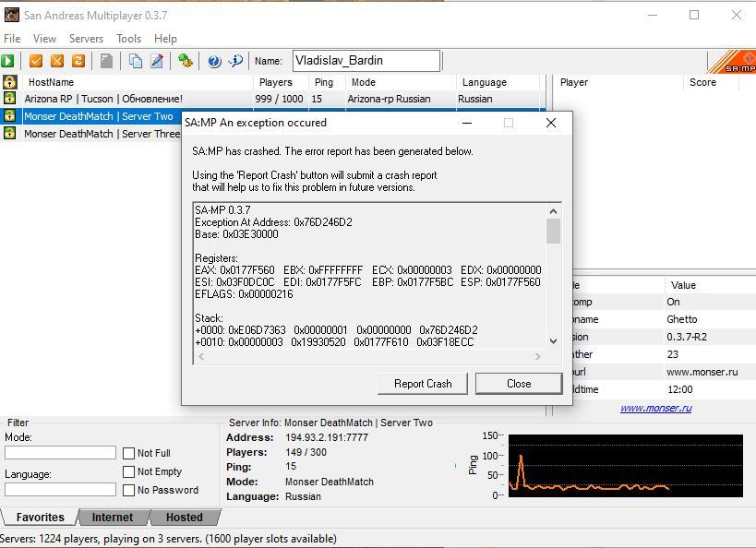Viewport: 756px width, 548px height.
Task: Click the Close button in crash dialog
Action: click(x=518, y=384)
